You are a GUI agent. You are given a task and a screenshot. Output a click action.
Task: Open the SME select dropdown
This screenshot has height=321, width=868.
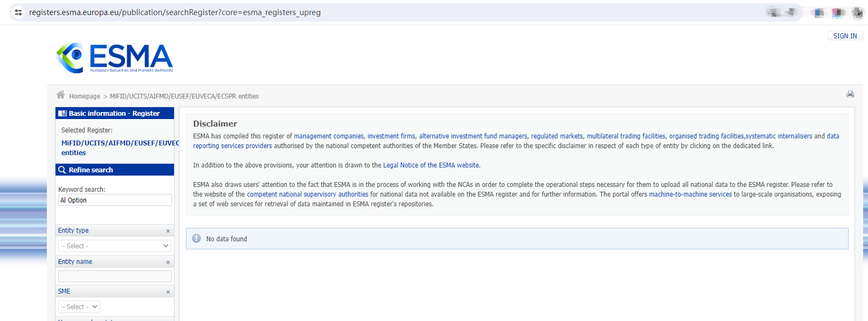[x=79, y=307]
